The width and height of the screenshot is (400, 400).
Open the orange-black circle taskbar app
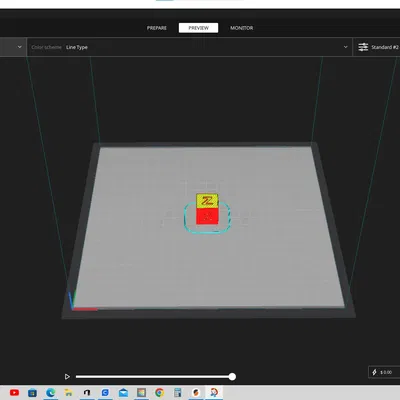click(196, 393)
